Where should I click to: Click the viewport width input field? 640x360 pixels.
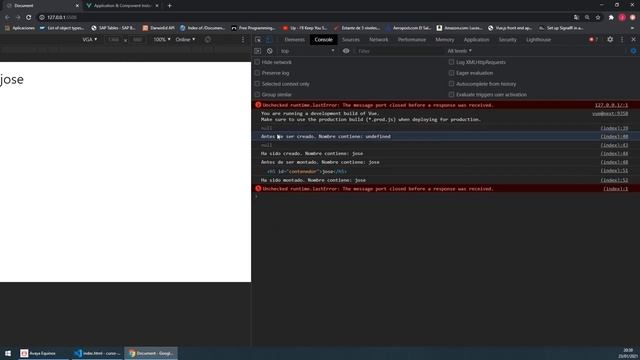[x=113, y=40]
